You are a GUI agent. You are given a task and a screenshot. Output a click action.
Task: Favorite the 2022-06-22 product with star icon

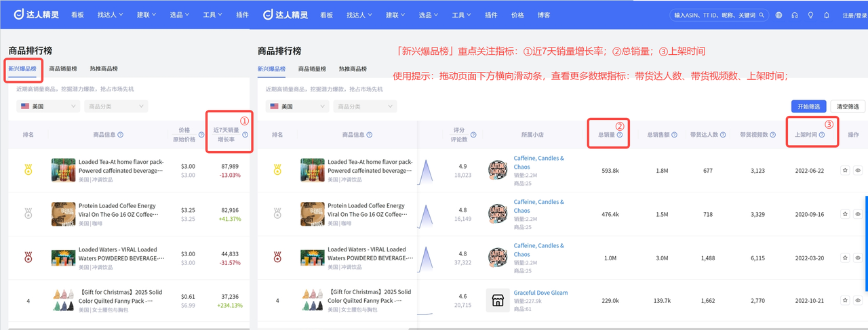tap(845, 171)
